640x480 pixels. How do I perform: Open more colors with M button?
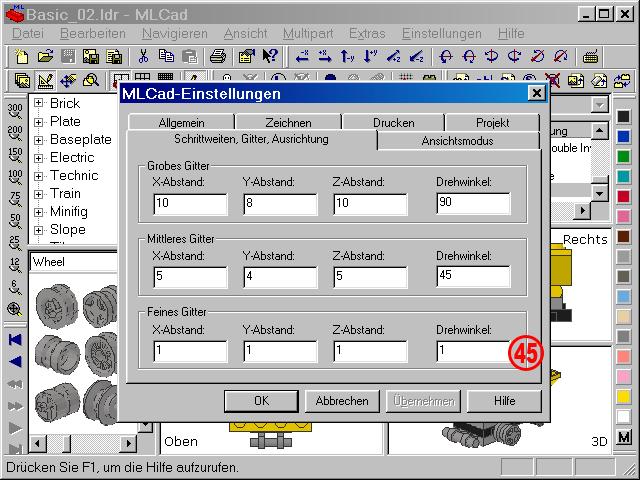coord(623,438)
